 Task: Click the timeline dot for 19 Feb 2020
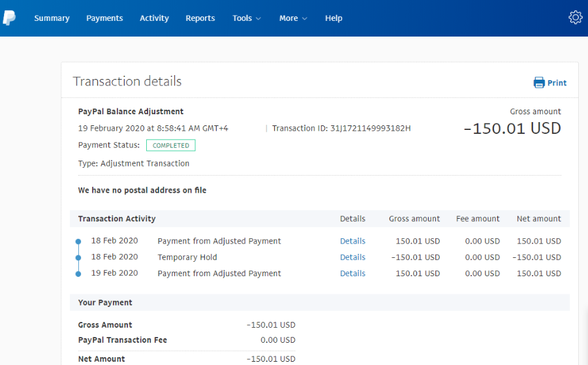[78, 274]
